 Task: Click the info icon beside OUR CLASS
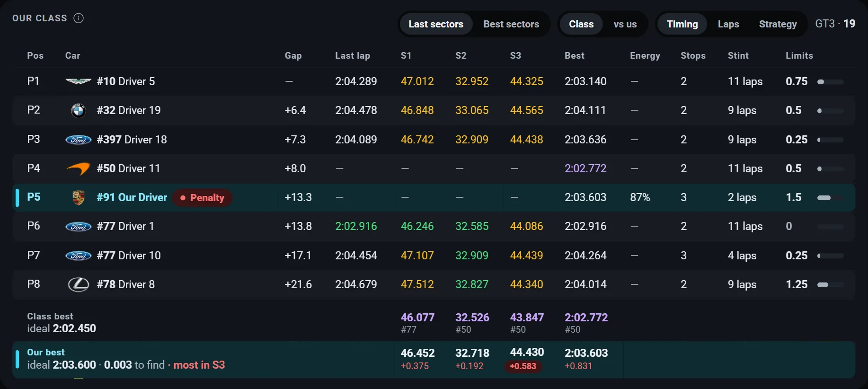point(79,18)
